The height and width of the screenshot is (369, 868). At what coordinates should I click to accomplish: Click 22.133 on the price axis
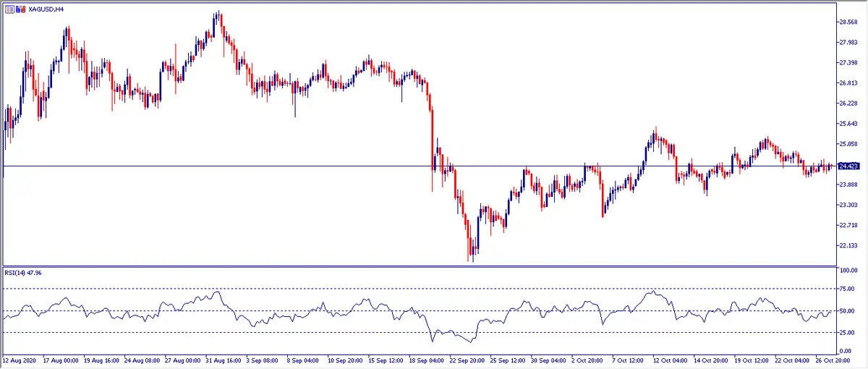(848, 246)
